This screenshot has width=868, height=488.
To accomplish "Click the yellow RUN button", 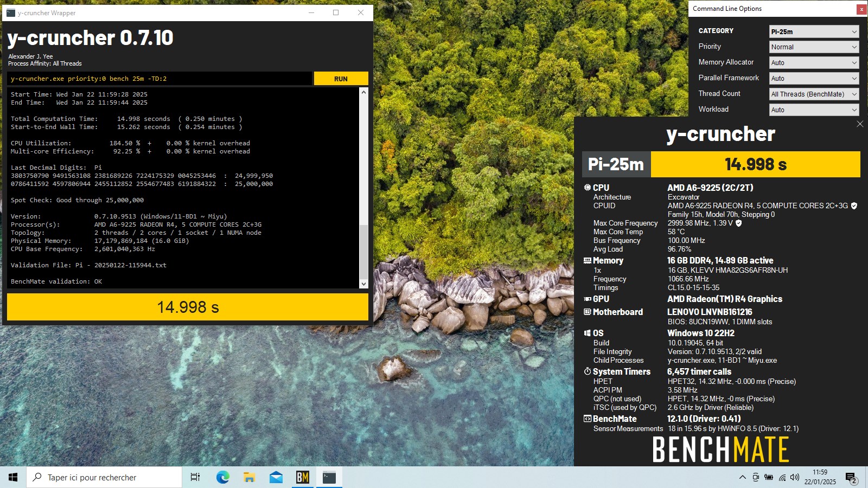I will pyautogui.click(x=341, y=79).
